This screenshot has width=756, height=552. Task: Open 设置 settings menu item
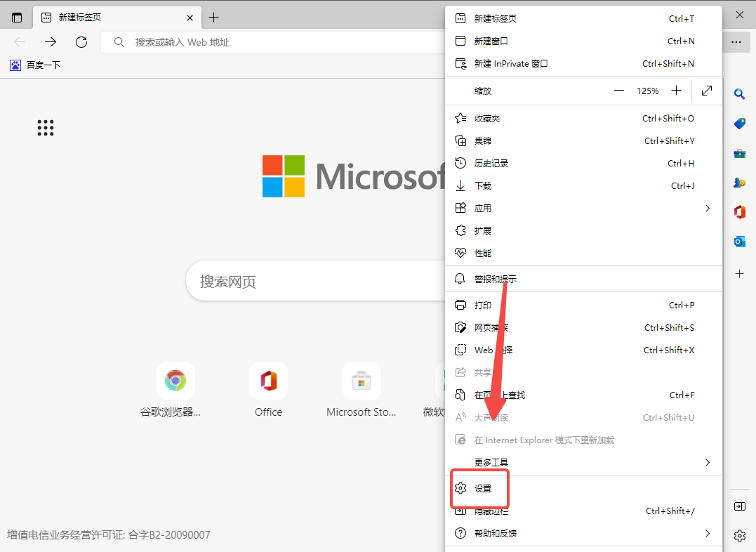[583, 488]
